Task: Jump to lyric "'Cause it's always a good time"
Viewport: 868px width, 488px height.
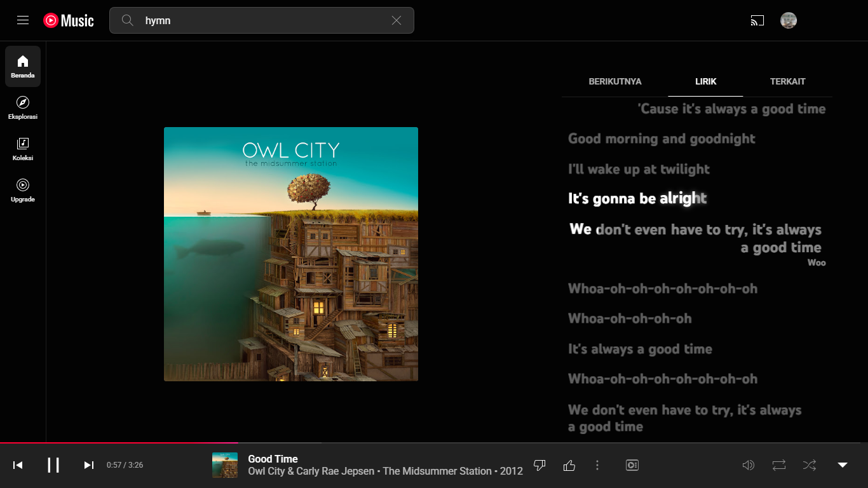Action: tap(731, 109)
